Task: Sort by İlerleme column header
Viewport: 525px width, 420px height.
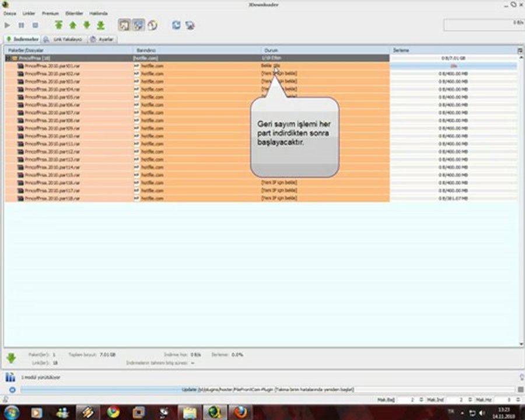Action: point(453,50)
